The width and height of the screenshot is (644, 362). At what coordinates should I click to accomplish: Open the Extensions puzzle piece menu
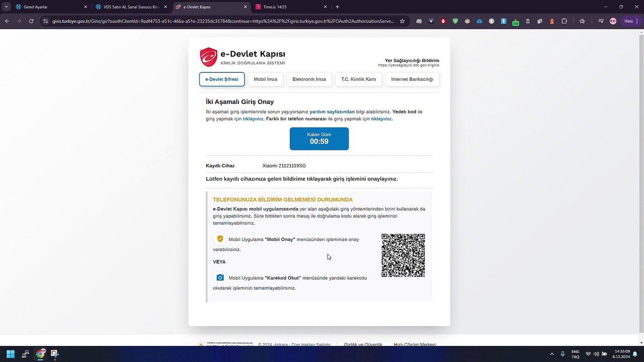[564, 21]
